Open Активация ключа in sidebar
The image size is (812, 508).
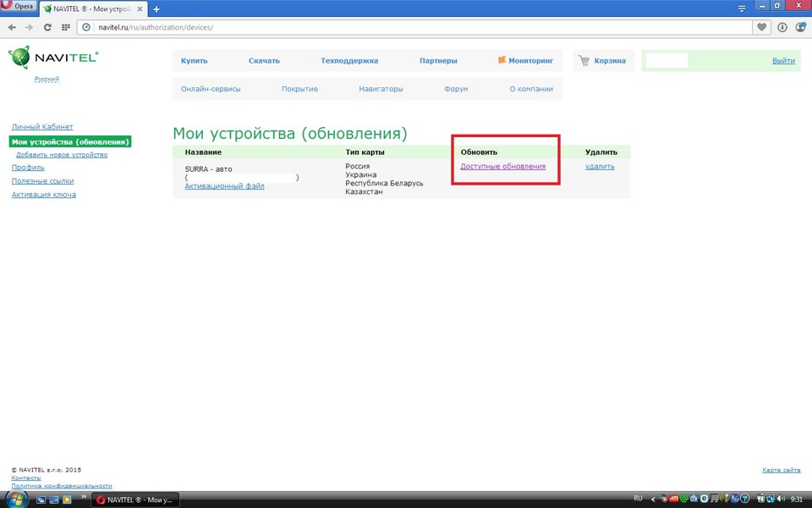(43, 195)
